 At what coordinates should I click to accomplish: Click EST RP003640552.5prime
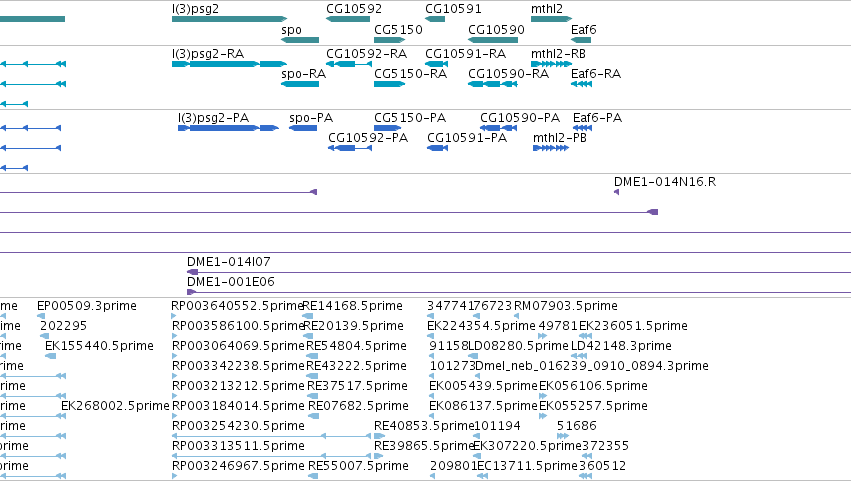[x=237, y=306]
